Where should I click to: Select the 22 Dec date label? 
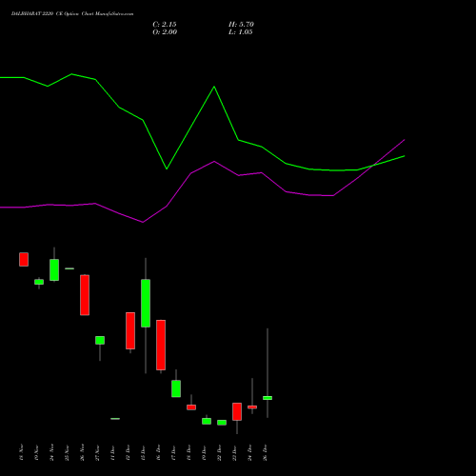(x=219, y=452)
